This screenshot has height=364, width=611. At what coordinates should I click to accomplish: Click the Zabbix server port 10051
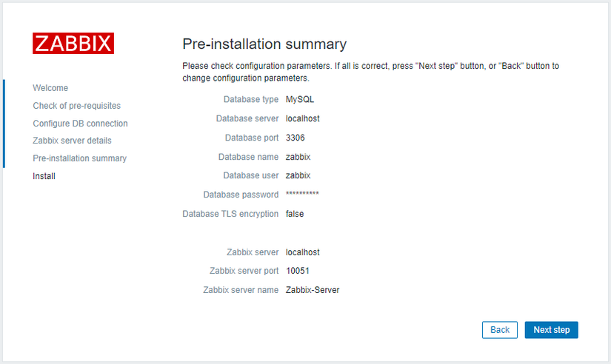point(298,271)
